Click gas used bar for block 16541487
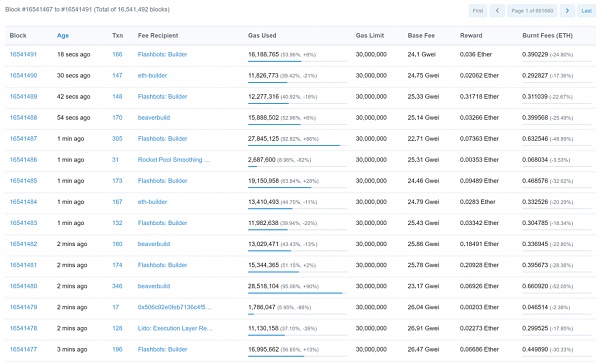The image size is (600, 362). [297, 145]
